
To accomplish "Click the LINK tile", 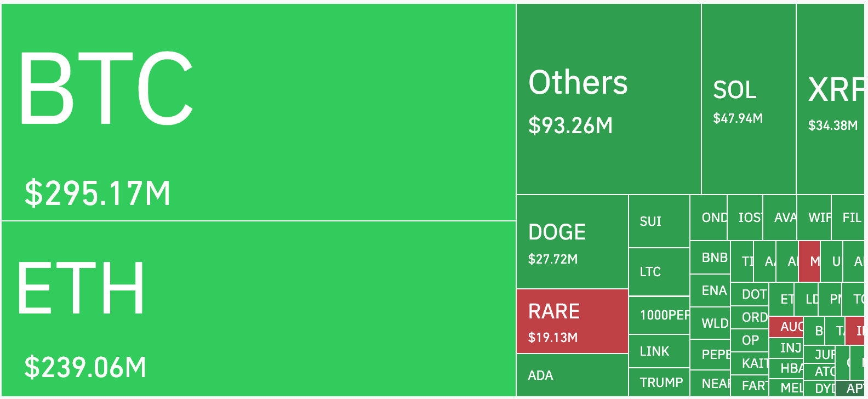I will [659, 351].
